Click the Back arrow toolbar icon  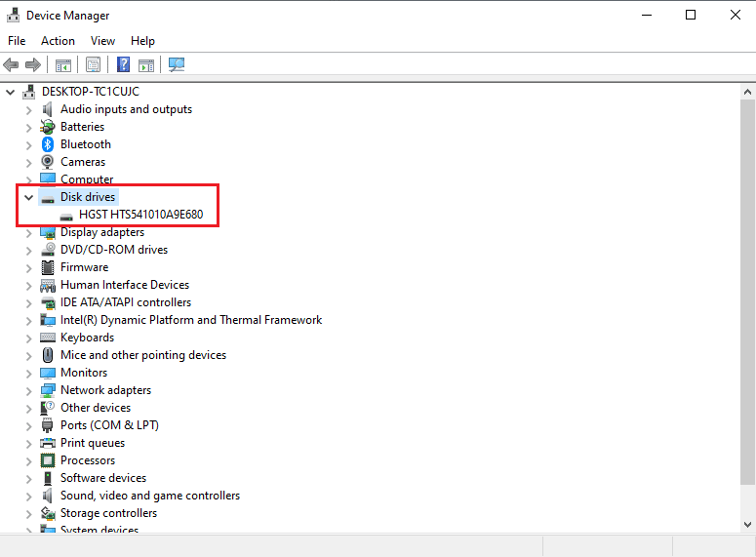pos(11,64)
